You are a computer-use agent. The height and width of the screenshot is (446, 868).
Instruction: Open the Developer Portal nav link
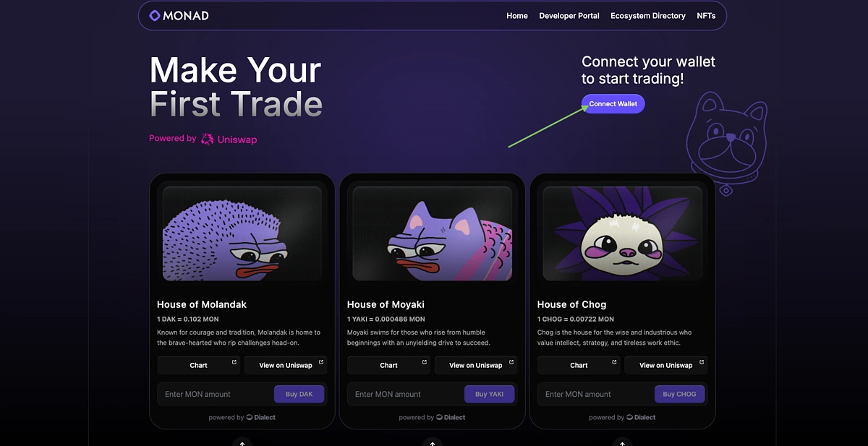[x=569, y=16]
